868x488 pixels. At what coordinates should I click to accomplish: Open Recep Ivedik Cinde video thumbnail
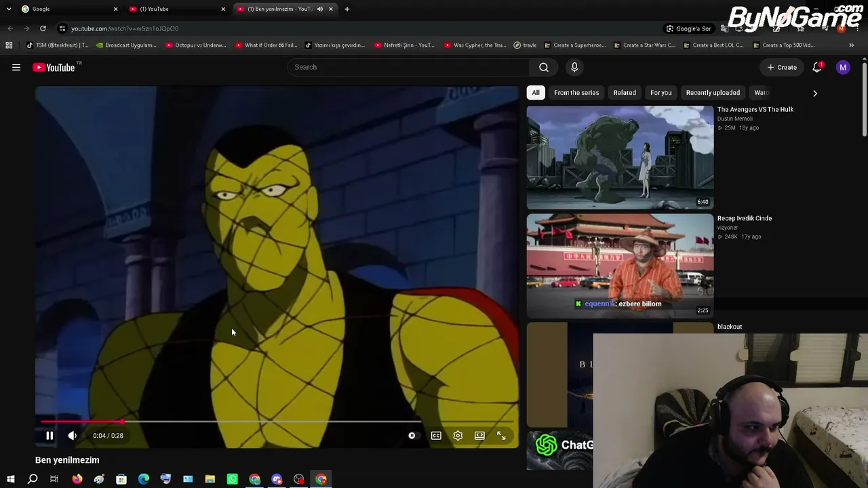tap(620, 266)
